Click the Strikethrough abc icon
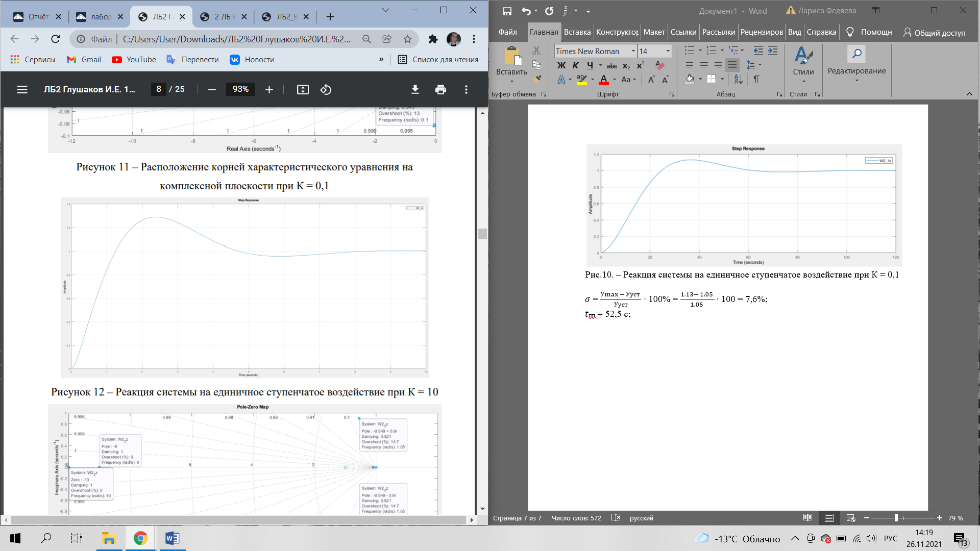Screen dimensions: 980x551 [x=612, y=66]
